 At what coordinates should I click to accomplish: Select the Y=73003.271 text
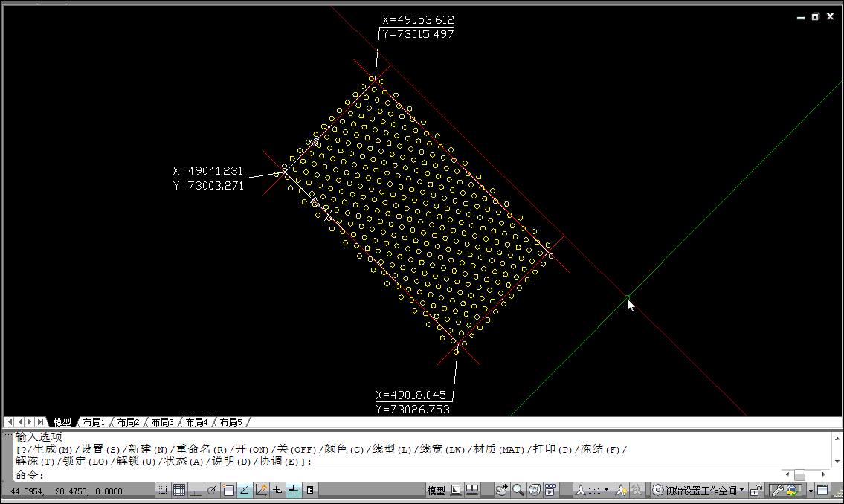point(208,186)
